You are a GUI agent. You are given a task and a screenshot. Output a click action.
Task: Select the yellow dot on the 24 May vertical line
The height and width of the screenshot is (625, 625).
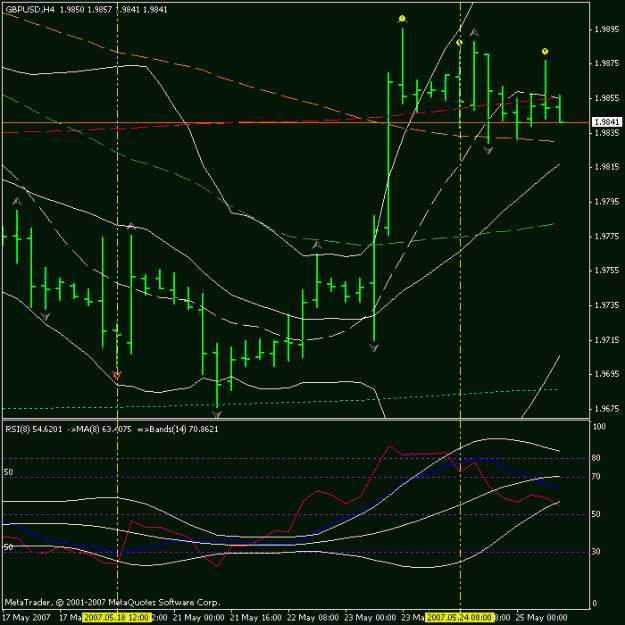click(x=459, y=42)
